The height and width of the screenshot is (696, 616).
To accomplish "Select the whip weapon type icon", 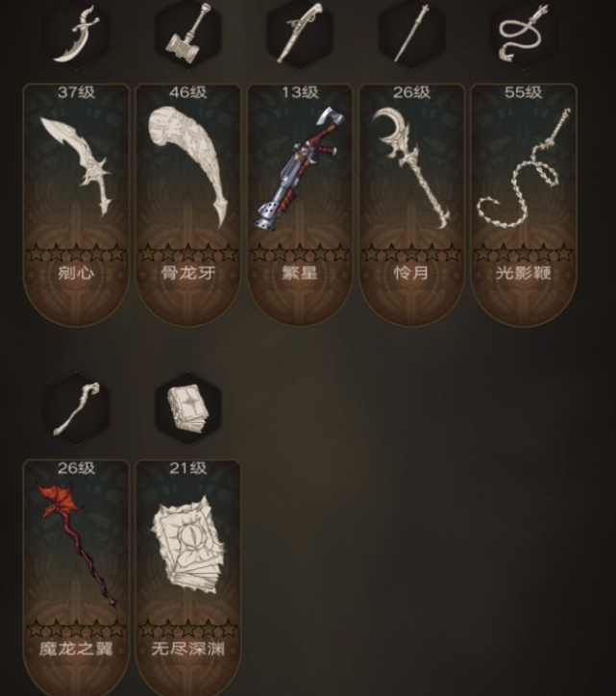I will 523,34.
